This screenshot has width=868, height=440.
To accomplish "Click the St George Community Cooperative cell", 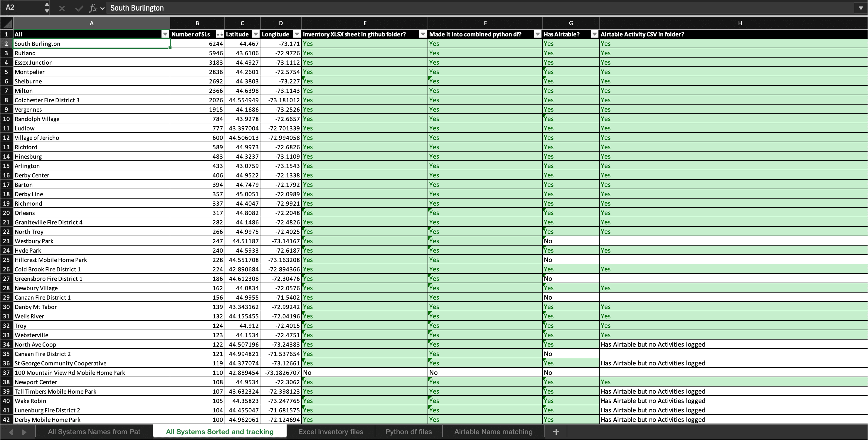I will click(x=92, y=363).
